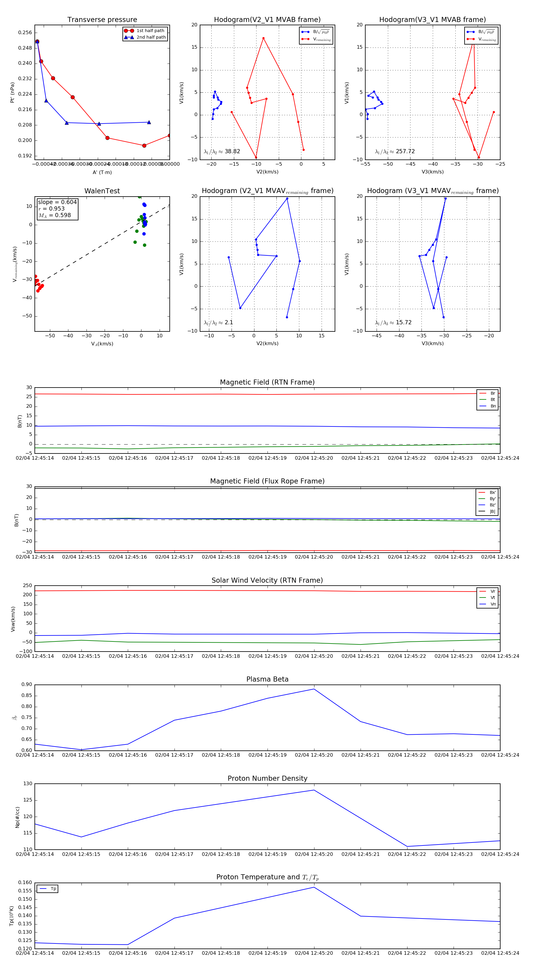Select the "Bz'" legend entry
Viewport: 535px width, 980px height.
pos(487,505)
